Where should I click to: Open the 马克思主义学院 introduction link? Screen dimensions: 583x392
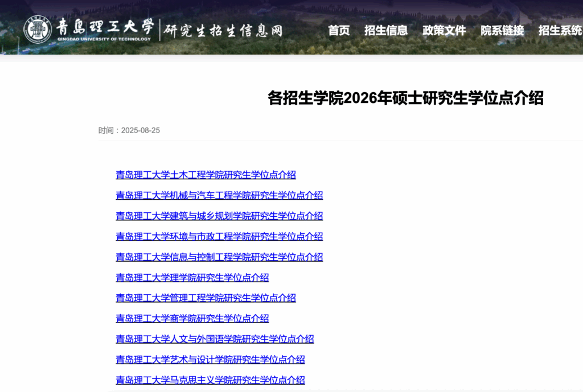coord(211,380)
